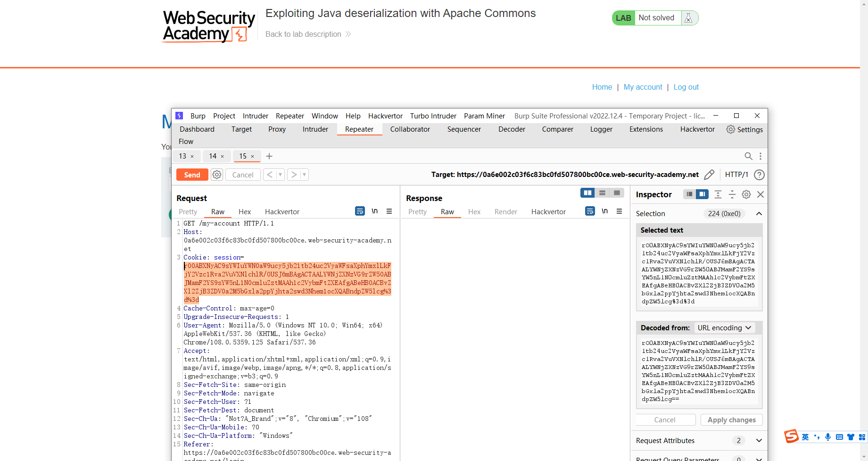Follow the Back to lab description link

pos(308,34)
